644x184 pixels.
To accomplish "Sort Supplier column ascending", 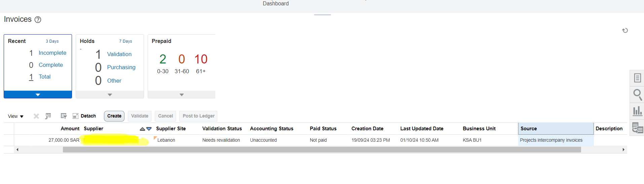I will pos(142,129).
